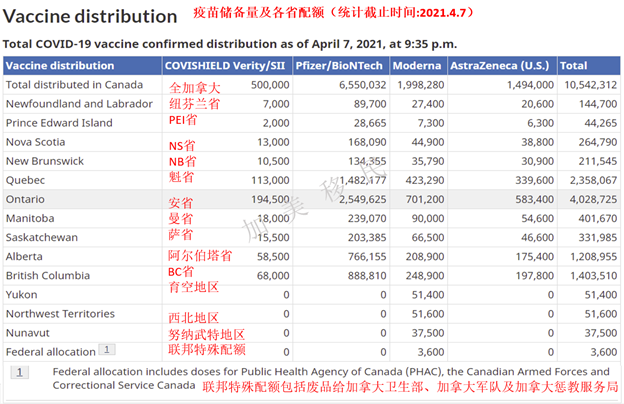This screenshot has width=624, height=404.
Task: Select the Nunavut row label
Action: click(x=28, y=333)
